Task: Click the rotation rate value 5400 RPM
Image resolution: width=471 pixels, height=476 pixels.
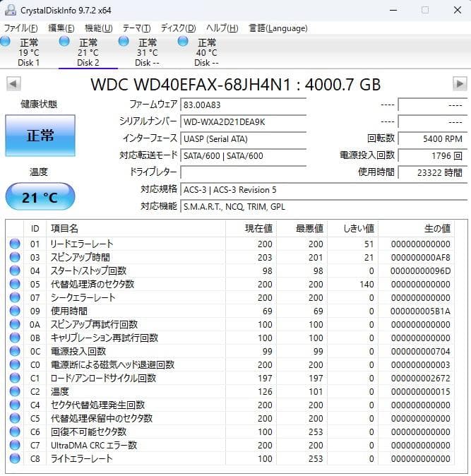Action: [x=432, y=139]
